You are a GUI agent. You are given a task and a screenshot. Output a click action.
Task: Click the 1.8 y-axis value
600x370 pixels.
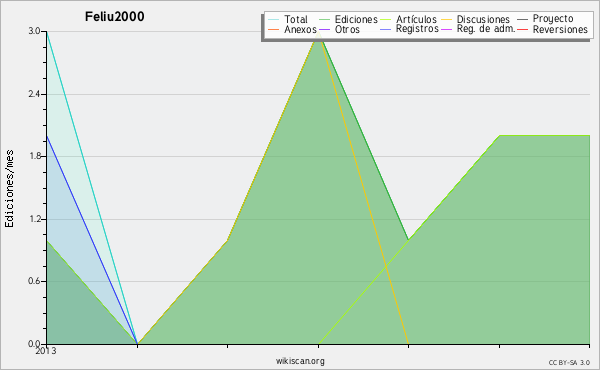click(34, 156)
